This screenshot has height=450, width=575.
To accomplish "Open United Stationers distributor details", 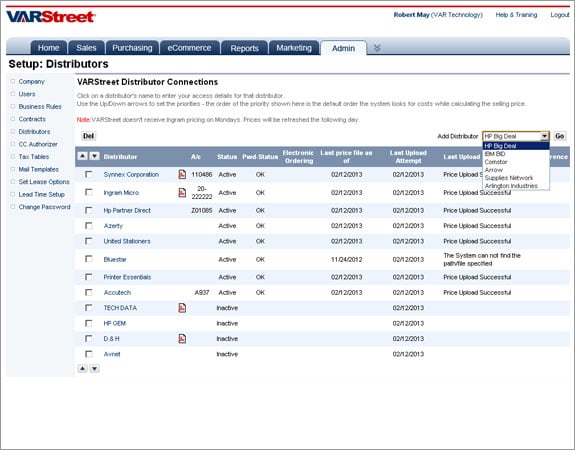I will [127, 241].
